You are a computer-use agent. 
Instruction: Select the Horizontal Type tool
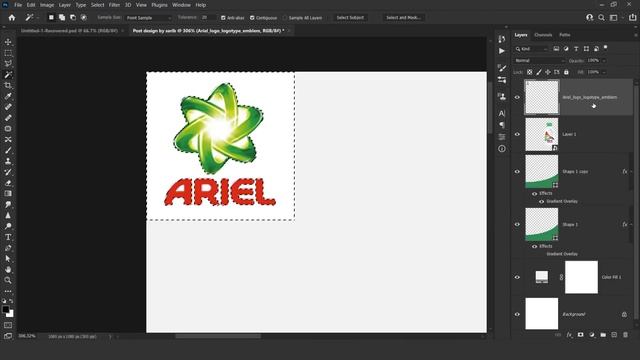[8, 237]
